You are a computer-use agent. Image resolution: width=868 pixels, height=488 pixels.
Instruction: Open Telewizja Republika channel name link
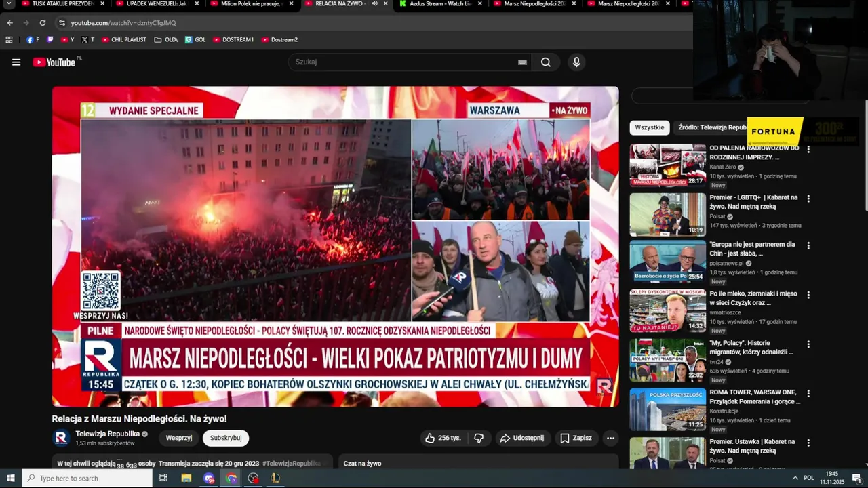coord(108,434)
